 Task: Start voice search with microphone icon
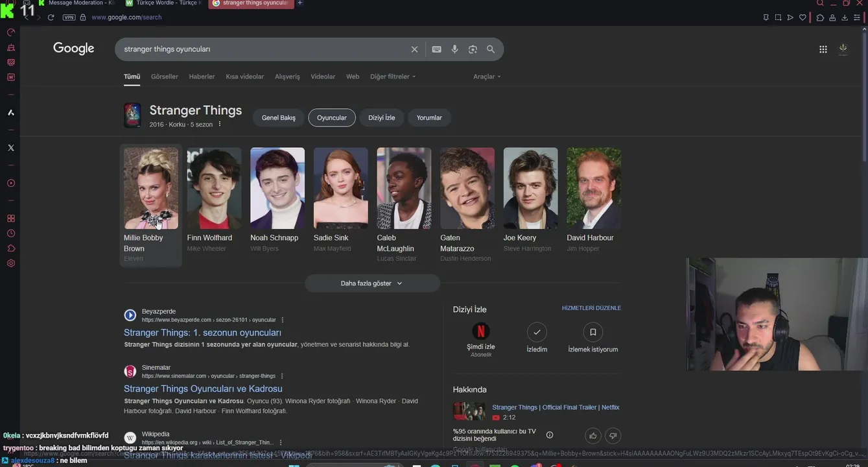[454, 49]
